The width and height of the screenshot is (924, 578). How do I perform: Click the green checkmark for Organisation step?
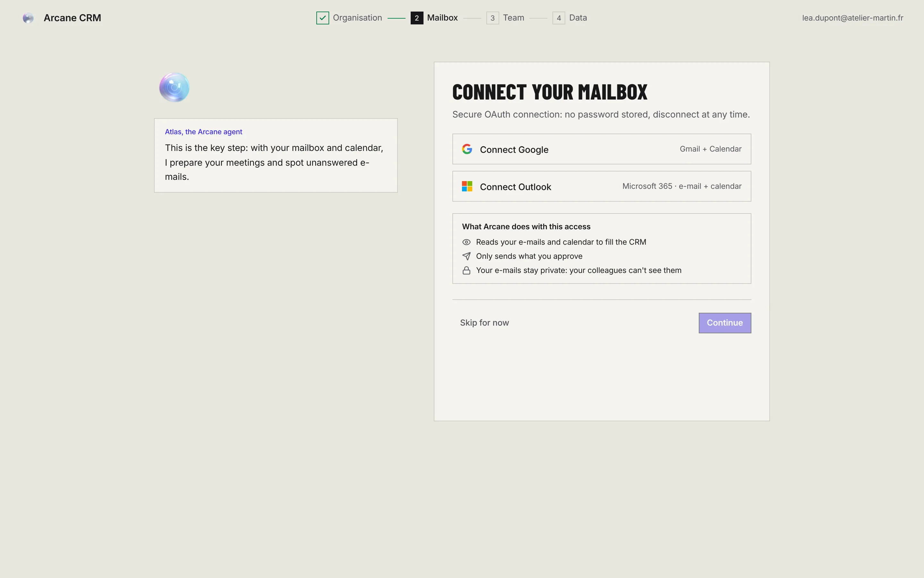(x=323, y=18)
